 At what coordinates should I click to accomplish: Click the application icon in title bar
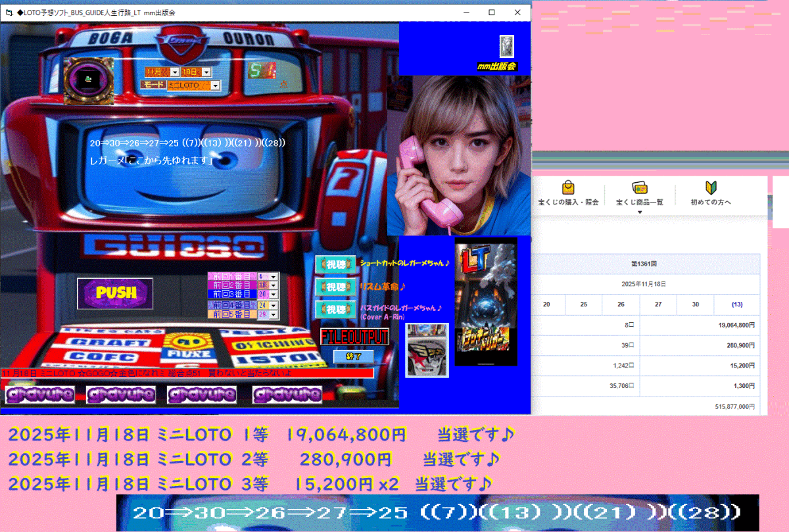pos(9,12)
